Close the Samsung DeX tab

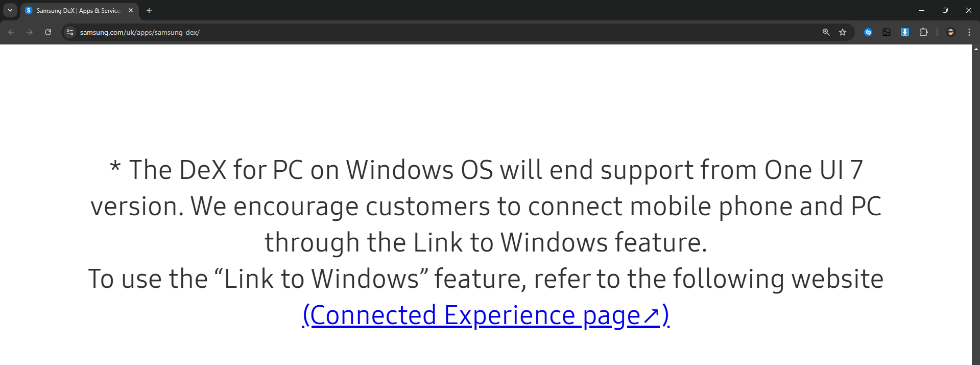(131, 10)
